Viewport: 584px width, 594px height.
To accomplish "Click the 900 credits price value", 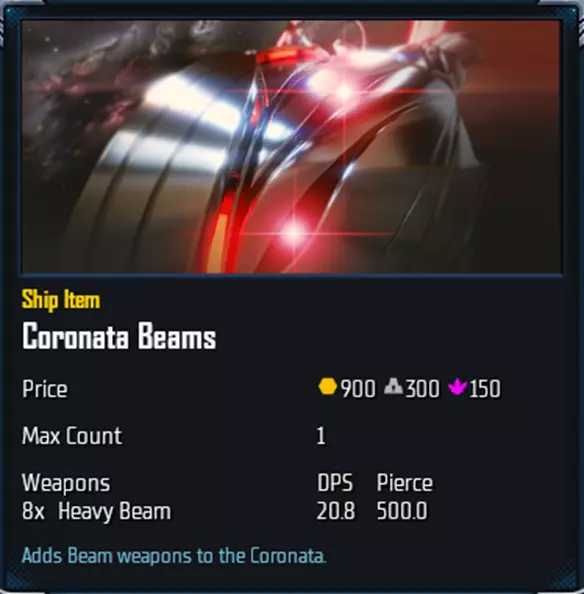I will click(x=358, y=389).
